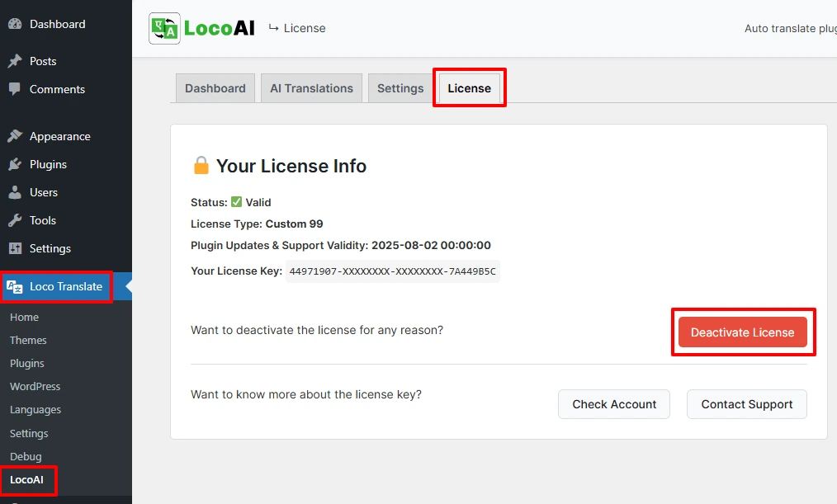This screenshot has height=504, width=837.
Task: Click 'Want to know more about the license key?' text
Action: pyautogui.click(x=306, y=394)
